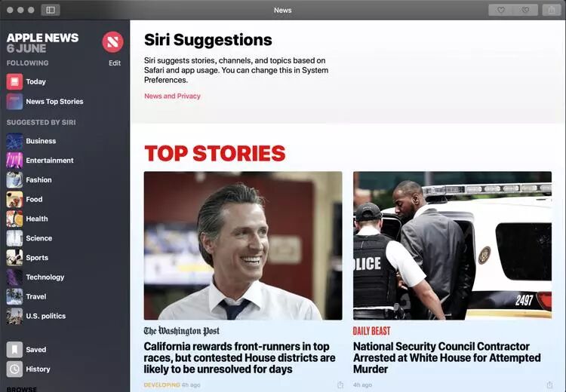Open the News and Privacy link

(172, 96)
